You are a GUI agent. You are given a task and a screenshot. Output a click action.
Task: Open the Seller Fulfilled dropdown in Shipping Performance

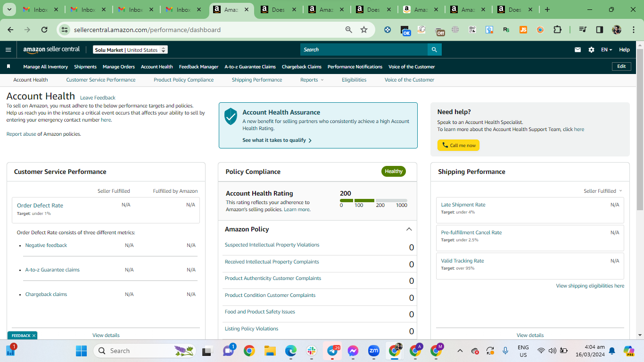tap(603, 191)
